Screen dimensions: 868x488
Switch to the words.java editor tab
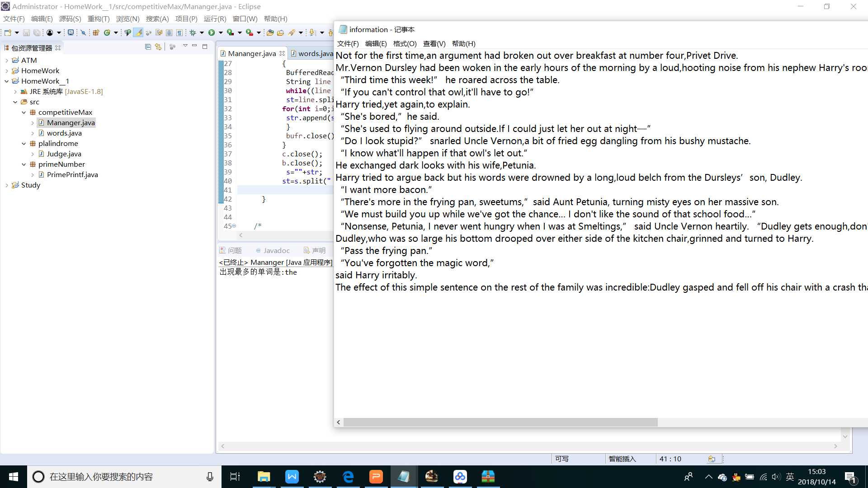[311, 53]
